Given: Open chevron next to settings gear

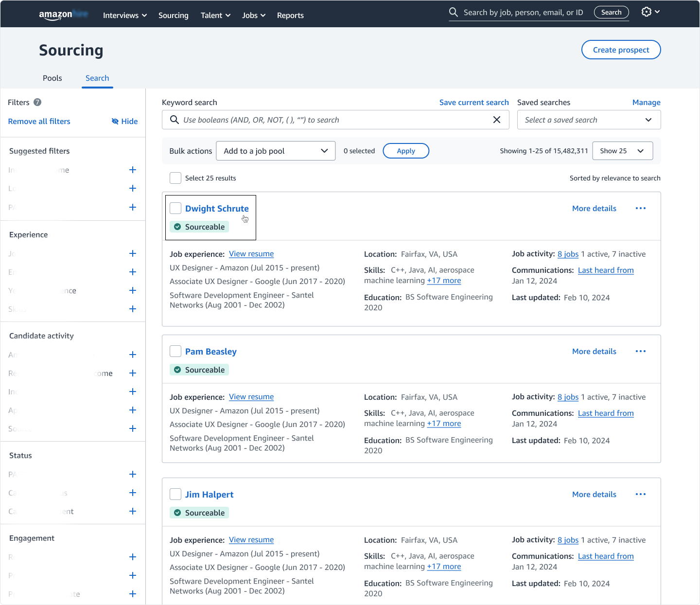Looking at the screenshot, I should coord(657,12).
